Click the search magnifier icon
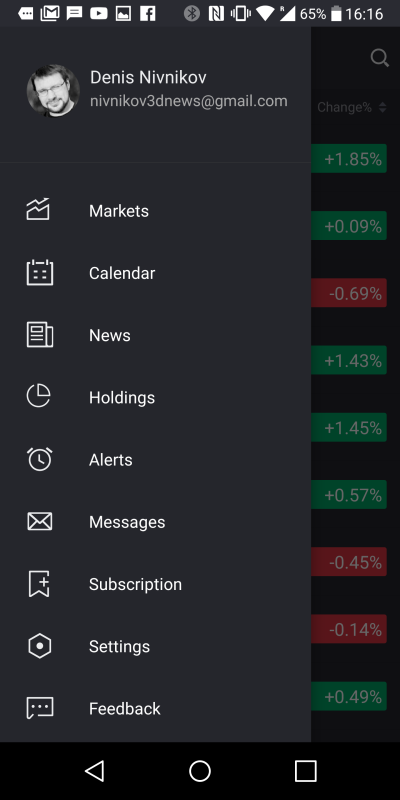This screenshot has width=400, height=800. click(x=380, y=58)
